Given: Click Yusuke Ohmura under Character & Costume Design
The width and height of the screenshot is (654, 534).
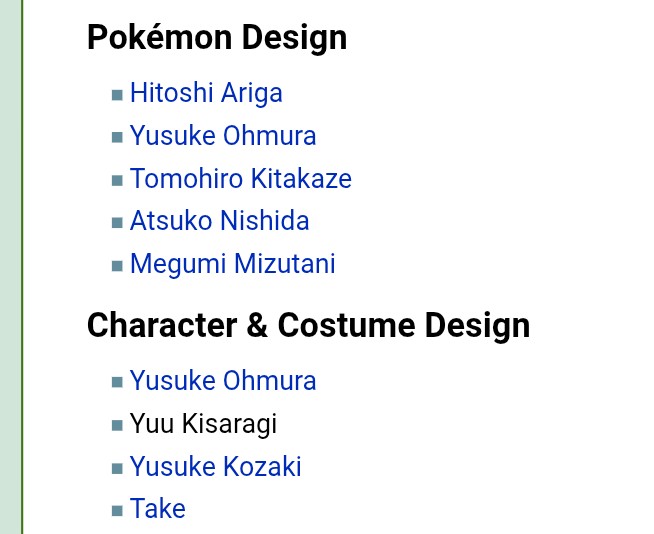Looking at the screenshot, I should [x=223, y=381].
